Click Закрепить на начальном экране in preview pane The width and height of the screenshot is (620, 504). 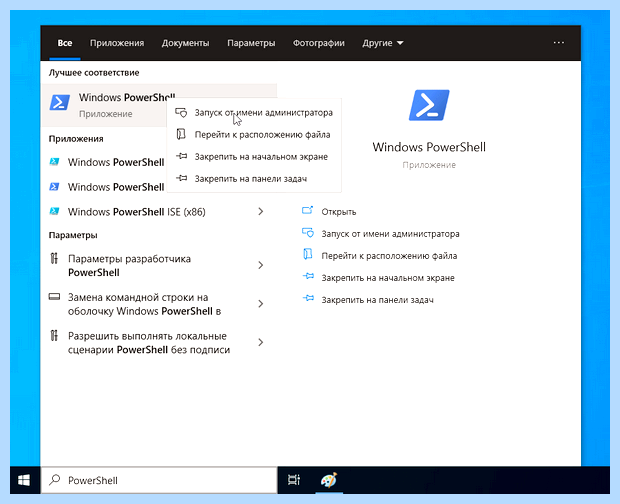coord(388,278)
